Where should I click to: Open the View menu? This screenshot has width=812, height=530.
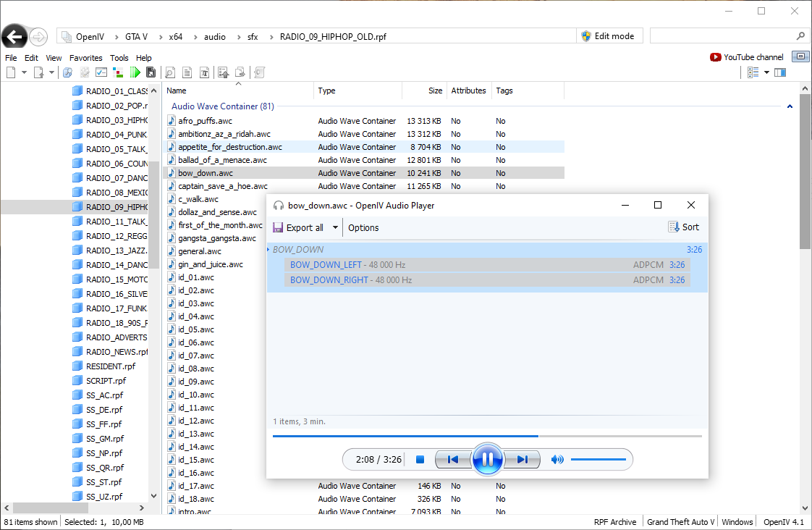(54, 58)
